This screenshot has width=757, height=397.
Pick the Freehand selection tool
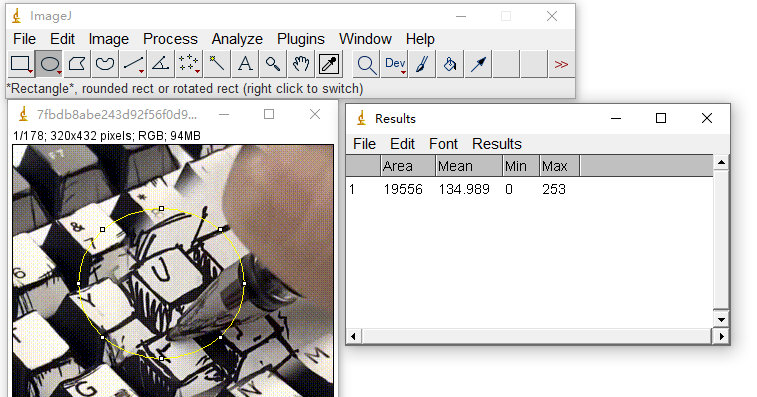click(x=105, y=64)
